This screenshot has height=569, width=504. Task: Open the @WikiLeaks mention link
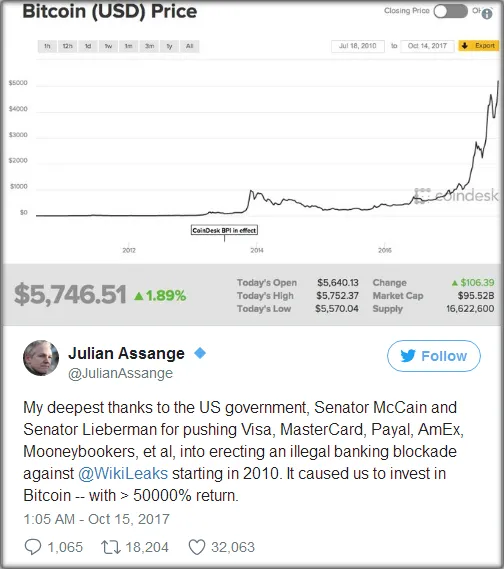pyautogui.click(x=123, y=474)
